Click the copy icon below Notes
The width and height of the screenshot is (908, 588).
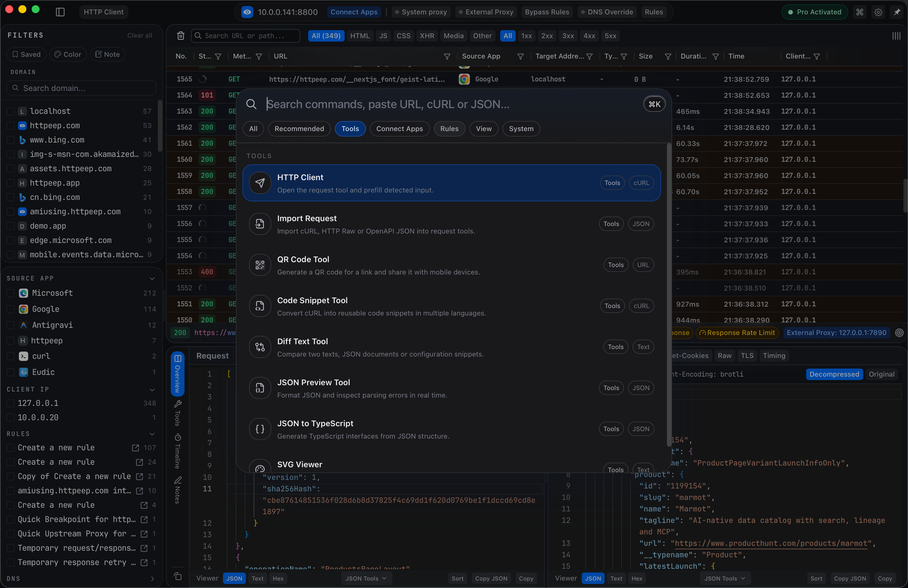click(x=178, y=576)
